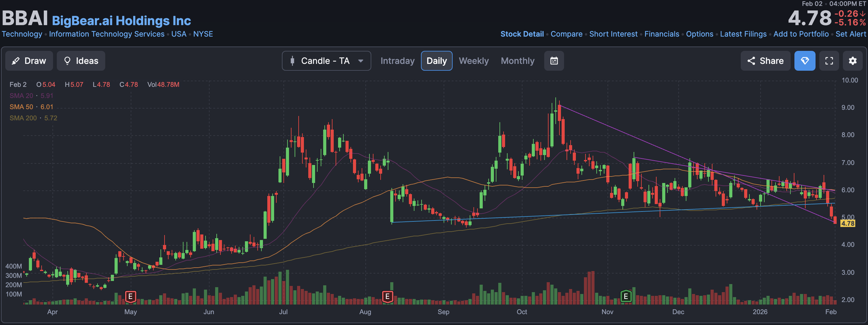The image size is (868, 325).
Task: Click the 400M volume axis label
Action: click(x=13, y=266)
